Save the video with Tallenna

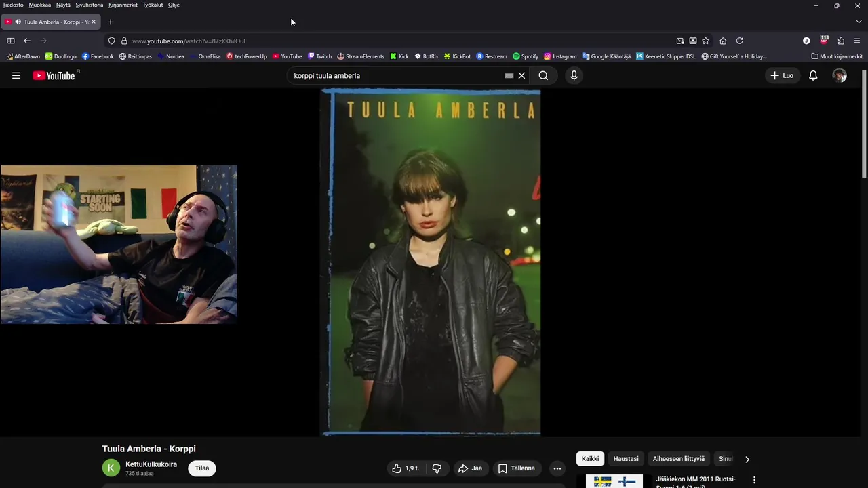point(517,468)
